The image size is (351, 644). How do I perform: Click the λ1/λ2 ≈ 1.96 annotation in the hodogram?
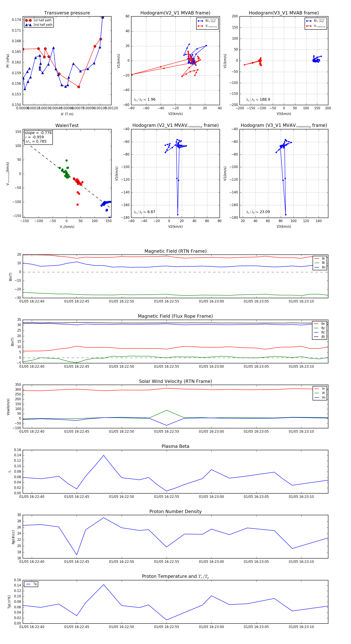pyautogui.click(x=144, y=100)
